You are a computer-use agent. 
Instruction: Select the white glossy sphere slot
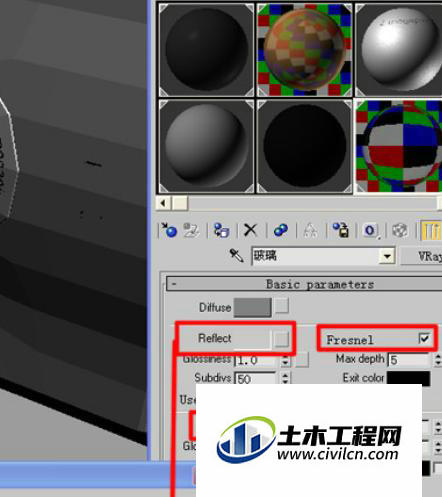point(399,50)
